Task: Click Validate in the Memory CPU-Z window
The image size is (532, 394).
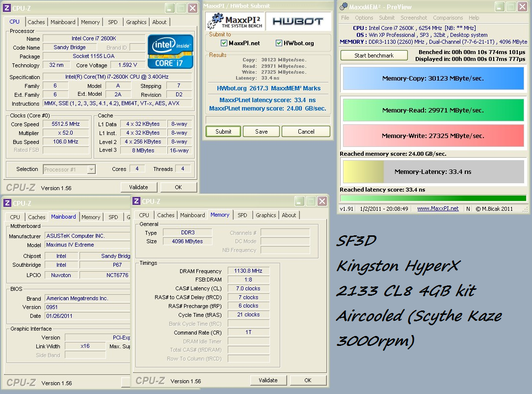Action: 268,380
